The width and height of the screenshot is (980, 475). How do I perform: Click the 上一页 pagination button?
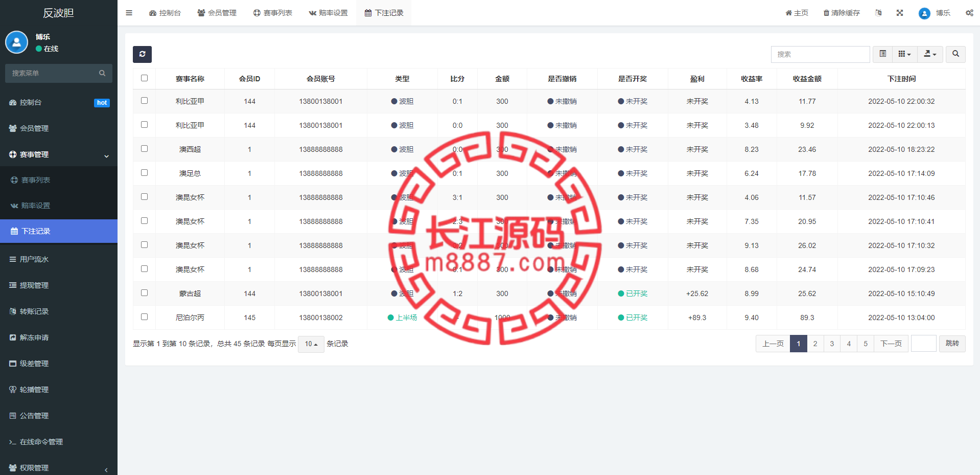(x=773, y=344)
